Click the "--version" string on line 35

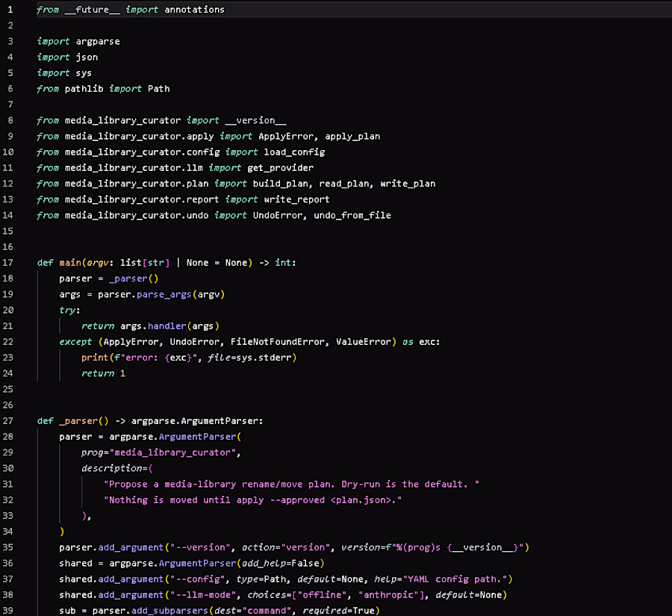click(200, 547)
